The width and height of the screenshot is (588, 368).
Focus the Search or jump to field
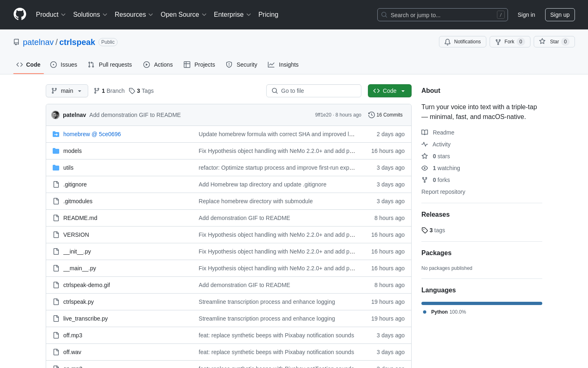point(443,15)
